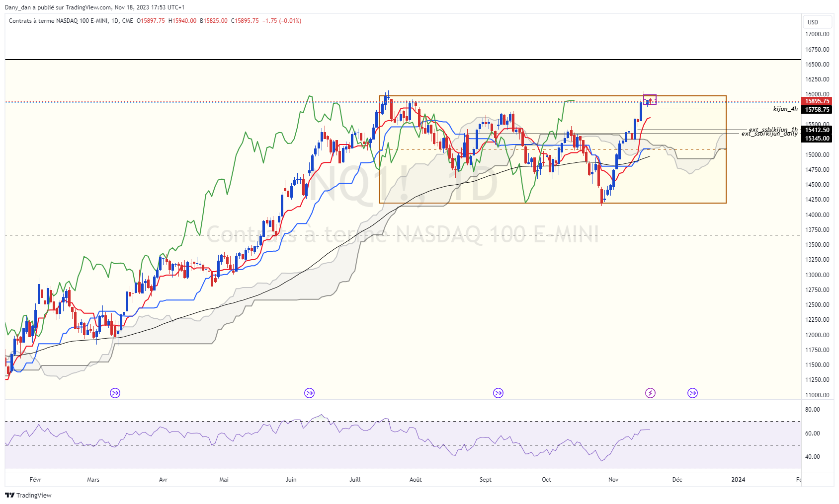
Task: Click the purple lightning event icon
Action: (x=650, y=393)
